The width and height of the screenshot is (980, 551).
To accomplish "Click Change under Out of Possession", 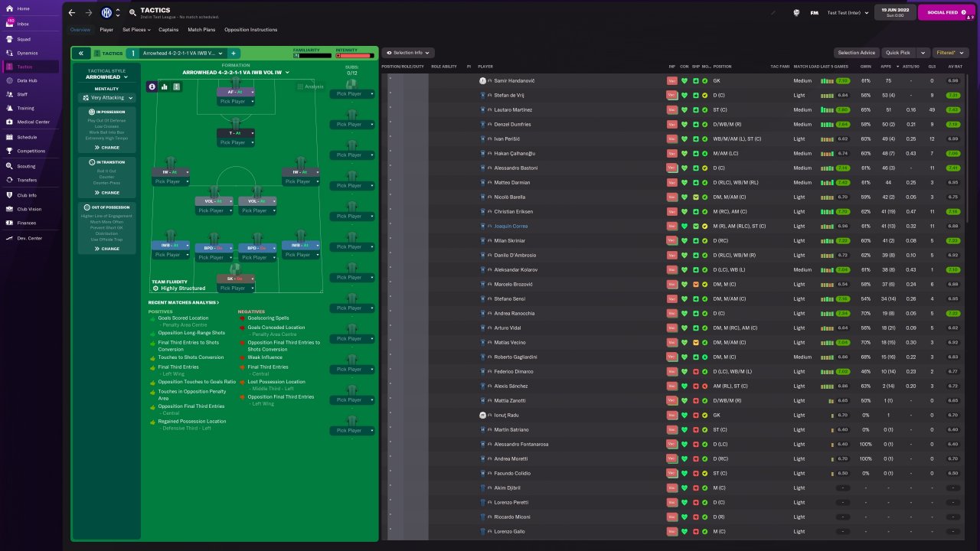I will click(x=107, y=249).
